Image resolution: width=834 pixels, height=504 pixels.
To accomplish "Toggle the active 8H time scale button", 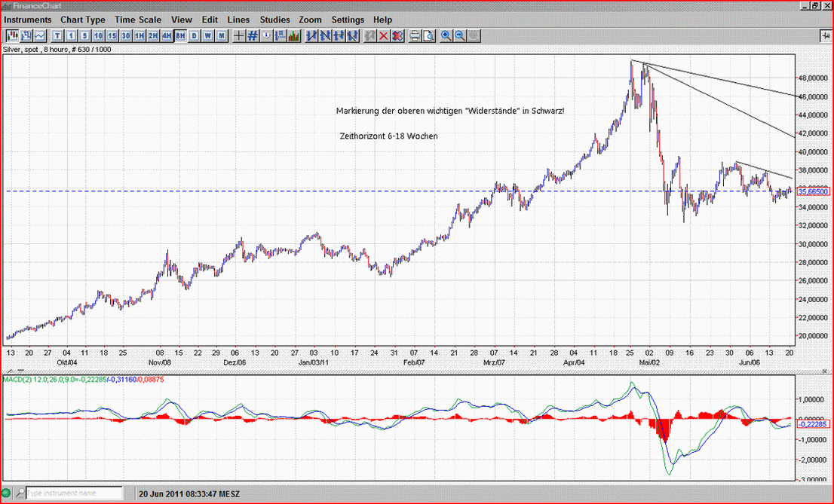I will coord(180,36).
